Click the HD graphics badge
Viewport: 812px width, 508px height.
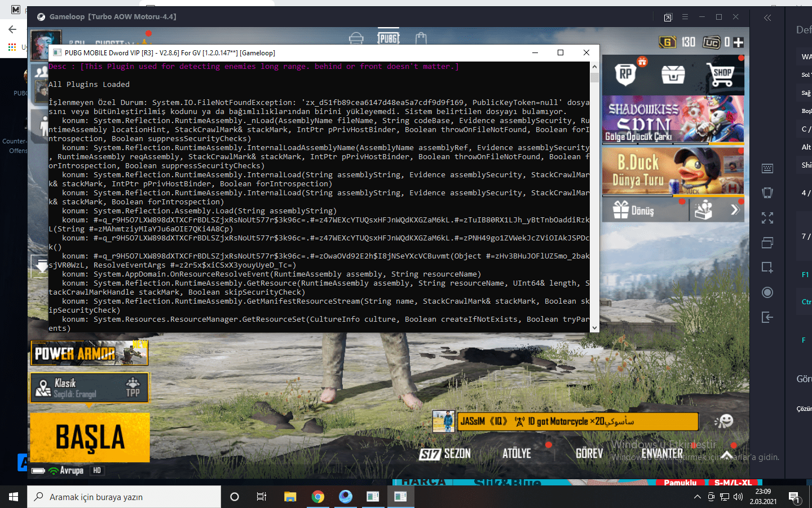coord(97,470)
